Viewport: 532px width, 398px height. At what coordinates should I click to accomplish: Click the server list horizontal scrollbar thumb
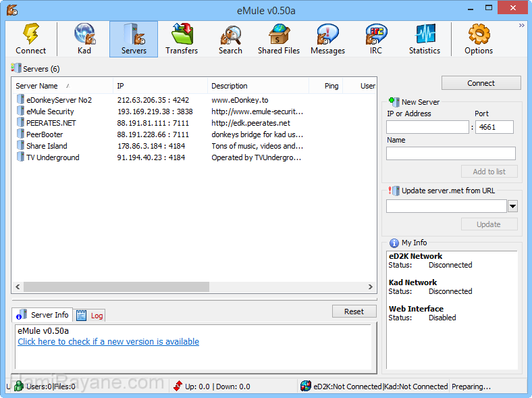[x=116, y=287]
